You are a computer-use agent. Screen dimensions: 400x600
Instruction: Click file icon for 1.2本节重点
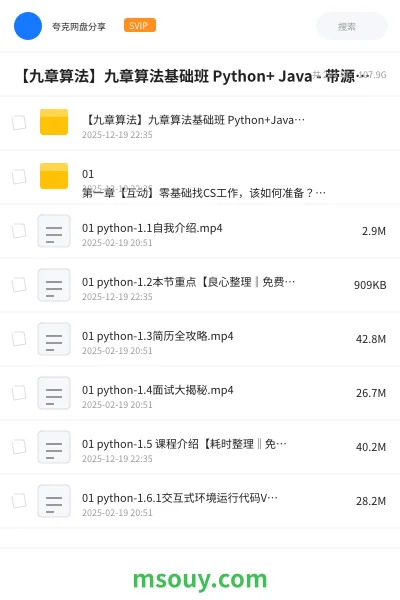[x=54, y=285]
